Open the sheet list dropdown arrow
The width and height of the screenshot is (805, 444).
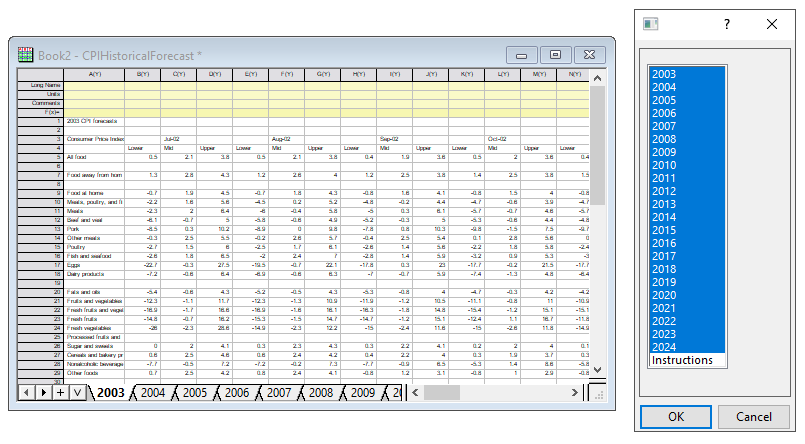[x=77, y=393]
